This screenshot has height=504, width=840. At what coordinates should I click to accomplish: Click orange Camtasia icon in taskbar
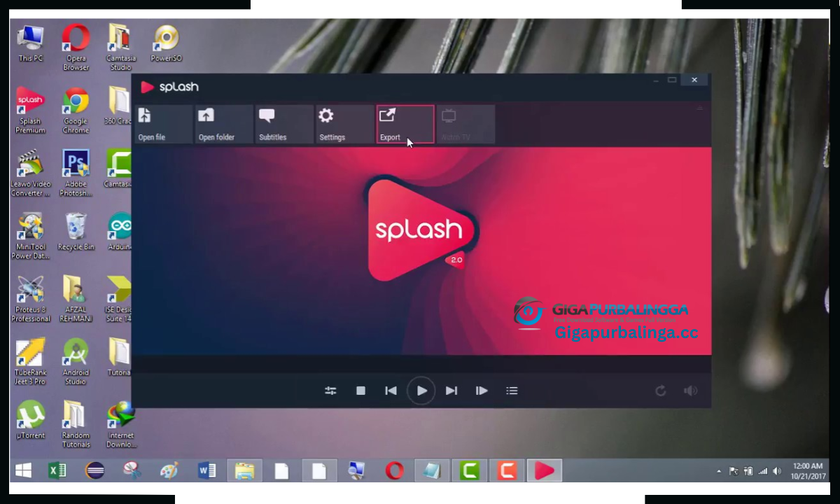[506, 470]
